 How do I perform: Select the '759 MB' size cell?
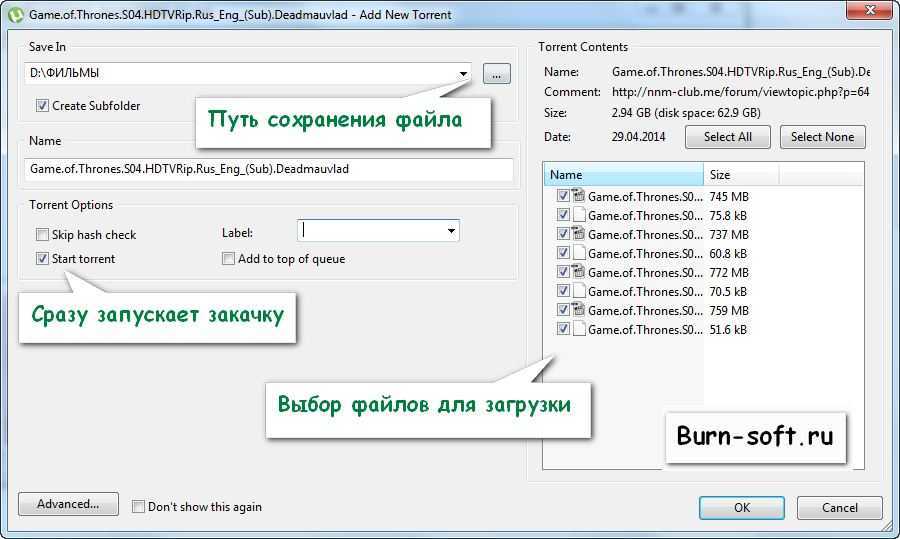pyautogui.click(x=729, y=310)
